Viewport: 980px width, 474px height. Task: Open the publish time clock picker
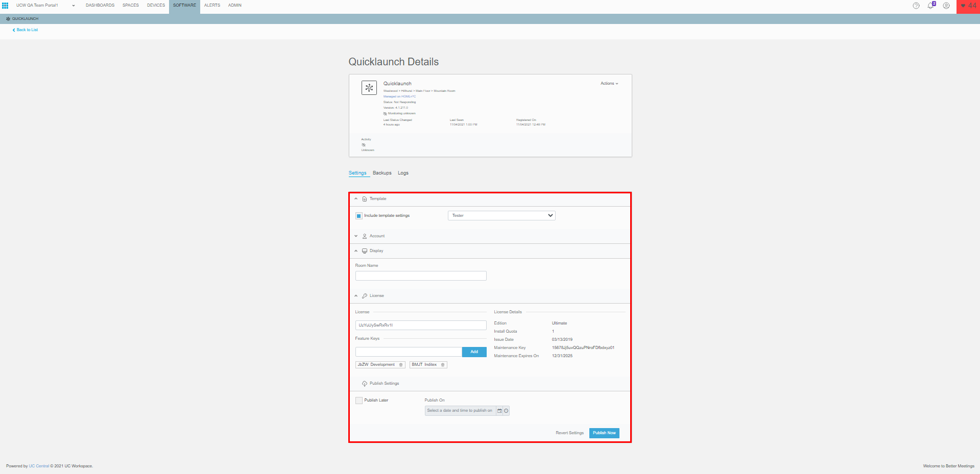coord(506,411)
